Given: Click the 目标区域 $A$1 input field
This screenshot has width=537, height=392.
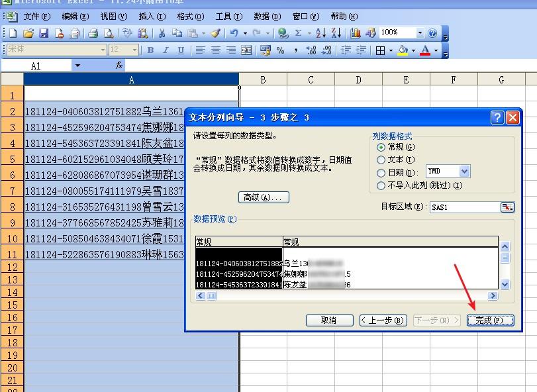Looking at the screenshot, I should pos(465,207).
